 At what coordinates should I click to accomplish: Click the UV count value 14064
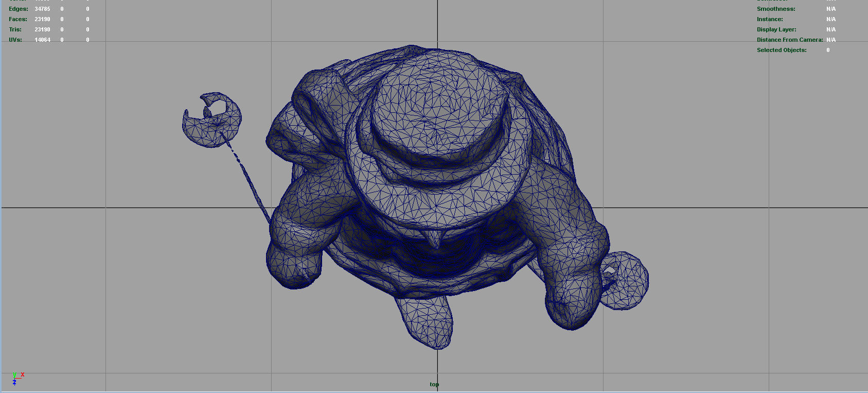tap(42, 40)
